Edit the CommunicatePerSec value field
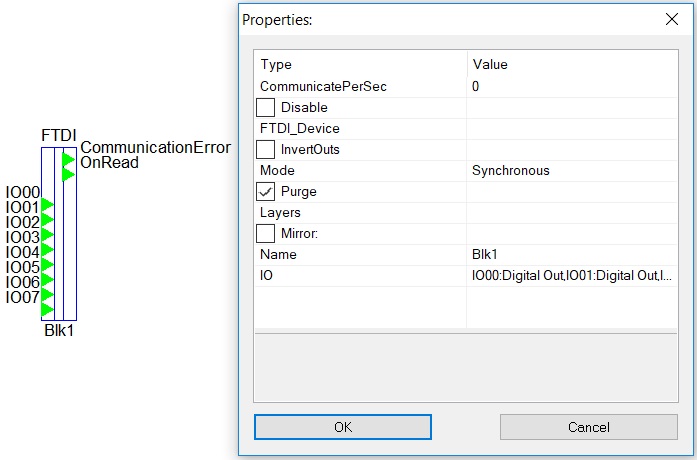 [x=572, y=87]
